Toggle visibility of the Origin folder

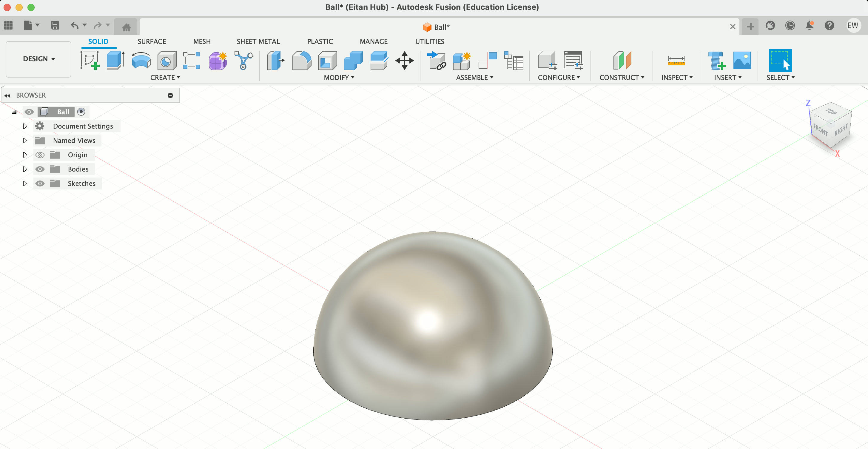pos(40,155)
